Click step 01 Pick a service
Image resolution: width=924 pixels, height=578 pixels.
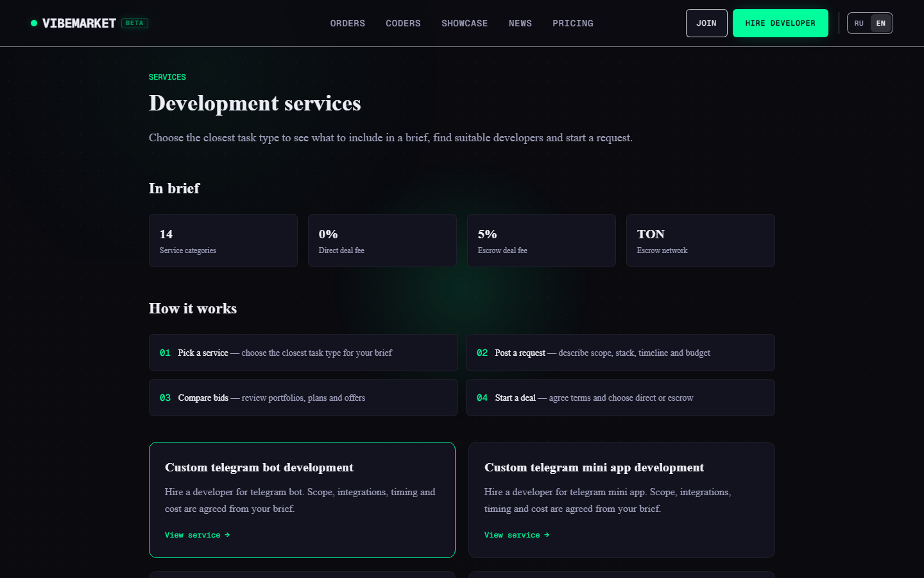pos(304,353)
